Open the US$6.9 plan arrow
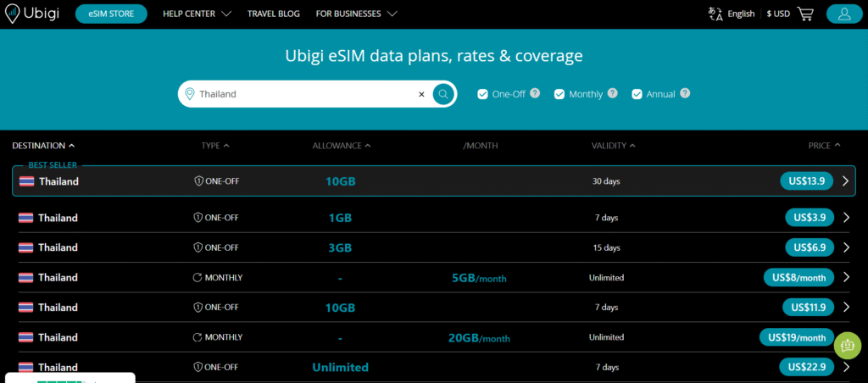This screenshot has height=383, width=868. point(846,247)
